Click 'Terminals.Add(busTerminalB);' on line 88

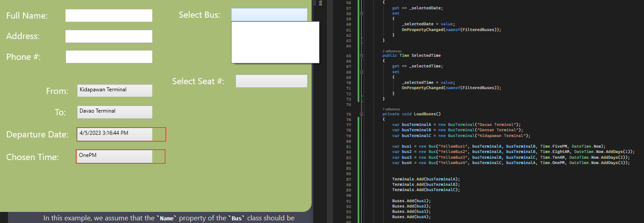[x=426, y=184]
